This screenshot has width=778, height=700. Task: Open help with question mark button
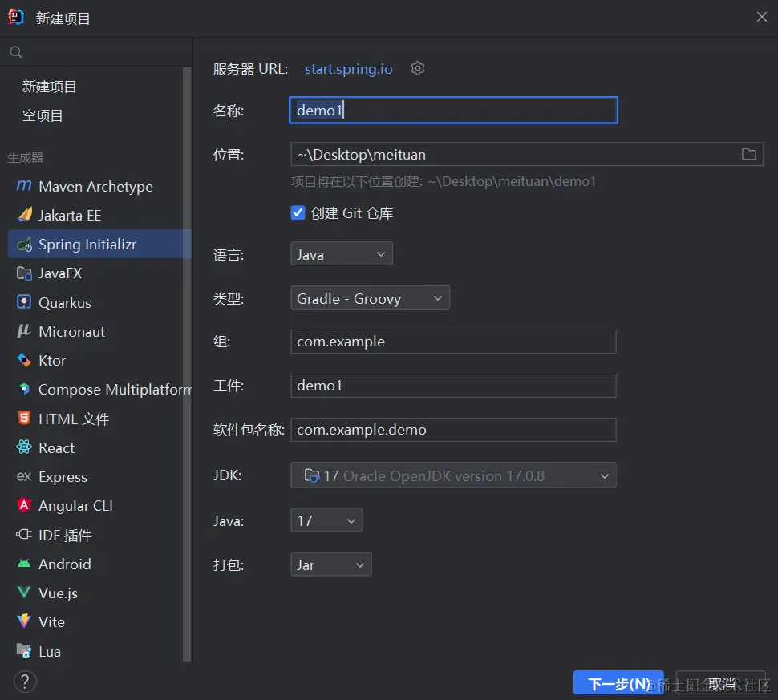click(25, 682)
